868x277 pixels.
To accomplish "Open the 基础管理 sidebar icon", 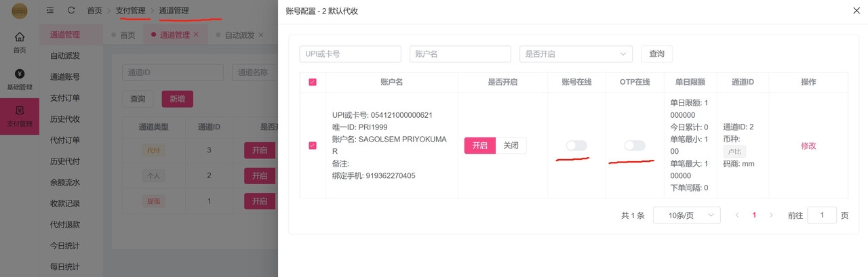I will (20, 74).
